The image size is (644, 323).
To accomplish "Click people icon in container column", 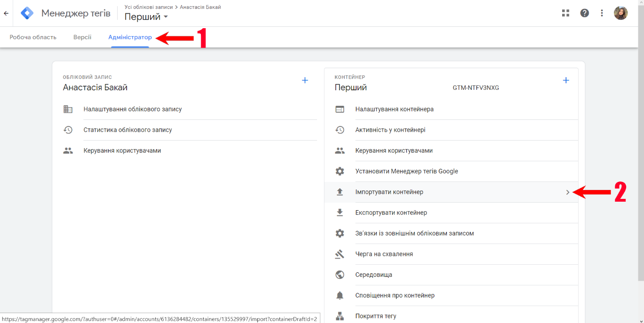I will point(340,150).
